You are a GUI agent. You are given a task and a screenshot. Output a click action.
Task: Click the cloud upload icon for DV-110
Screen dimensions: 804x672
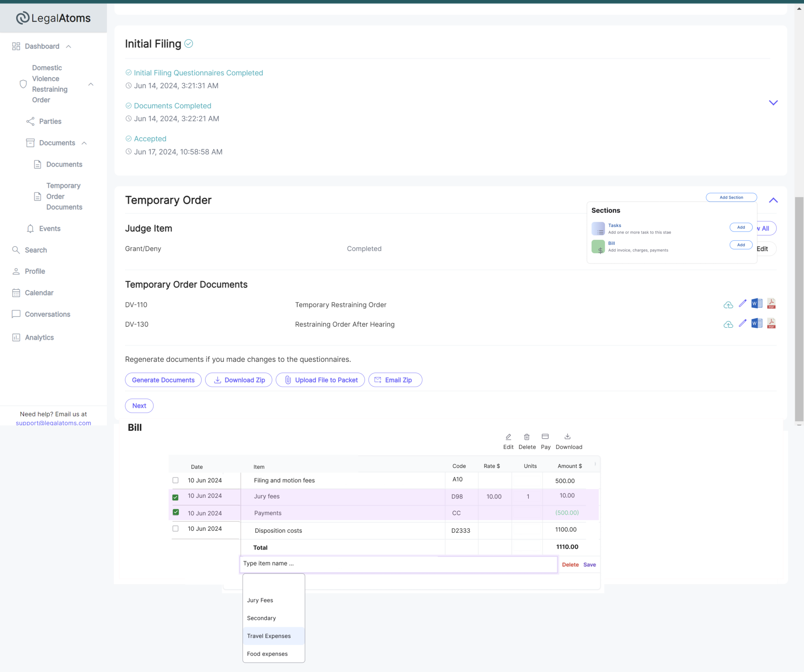click(728, 305)
